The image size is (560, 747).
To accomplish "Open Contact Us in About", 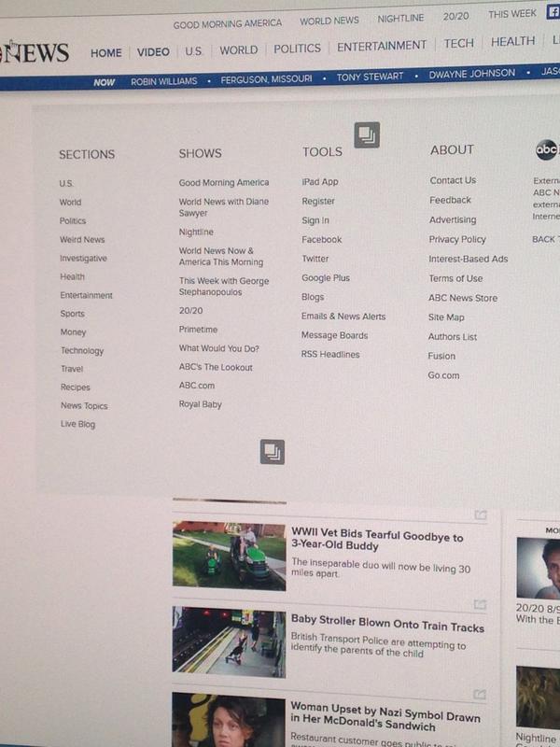I will click(x=453, y=180).
